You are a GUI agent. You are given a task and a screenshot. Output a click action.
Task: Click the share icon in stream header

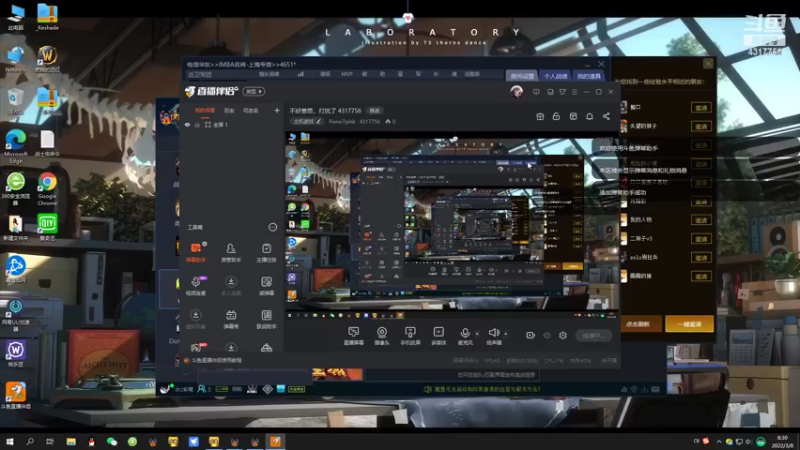click(x=606, y=116)
